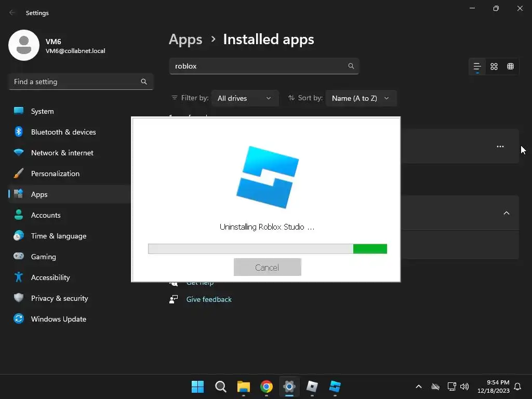This screenshot has height=399, width=532.
Task: Open Time & language settings
Action: point(70,236)
